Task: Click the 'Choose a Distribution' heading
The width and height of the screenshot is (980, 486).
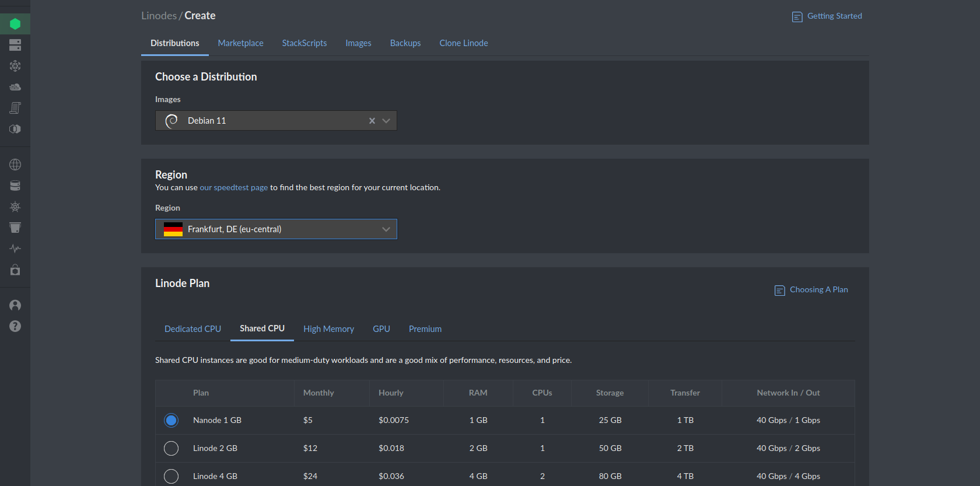Action: 206,77
